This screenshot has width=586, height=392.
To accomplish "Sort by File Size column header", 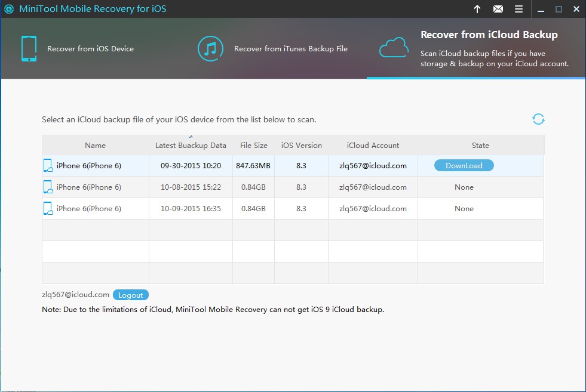I will tap(254, 145).
